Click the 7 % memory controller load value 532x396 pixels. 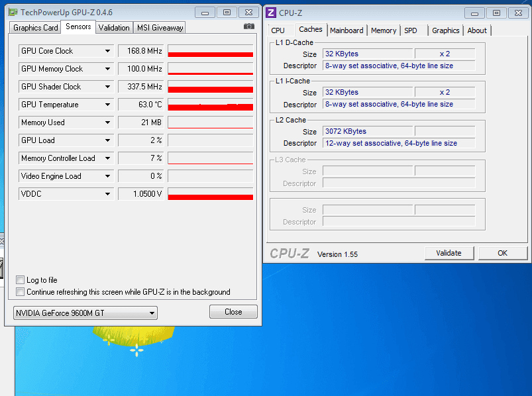[x=141, y=158]
